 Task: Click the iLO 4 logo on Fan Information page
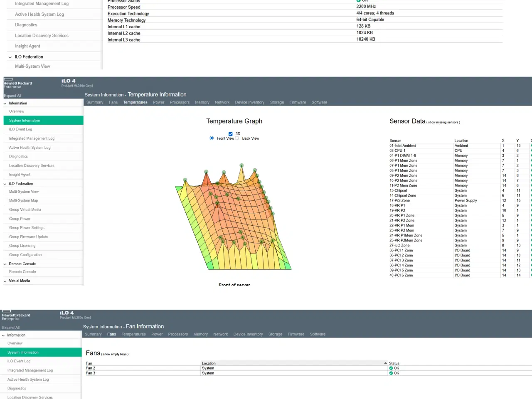tap(66, 313)
